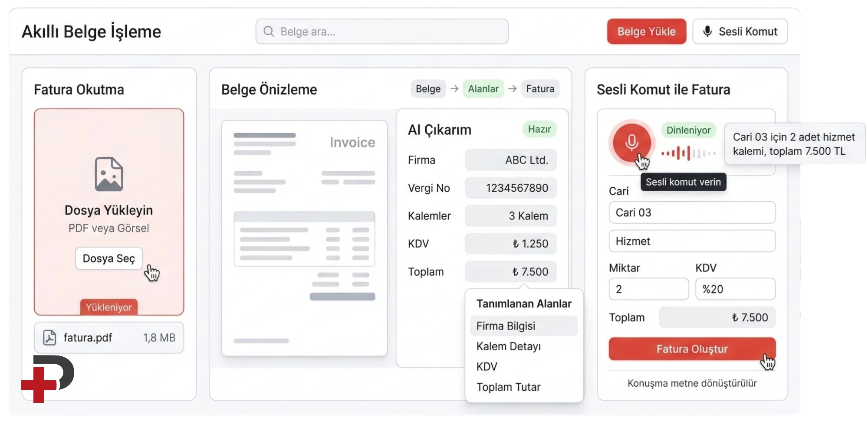Click the red plus logo icon
868x424 pixels.
(x=39, y=384)
